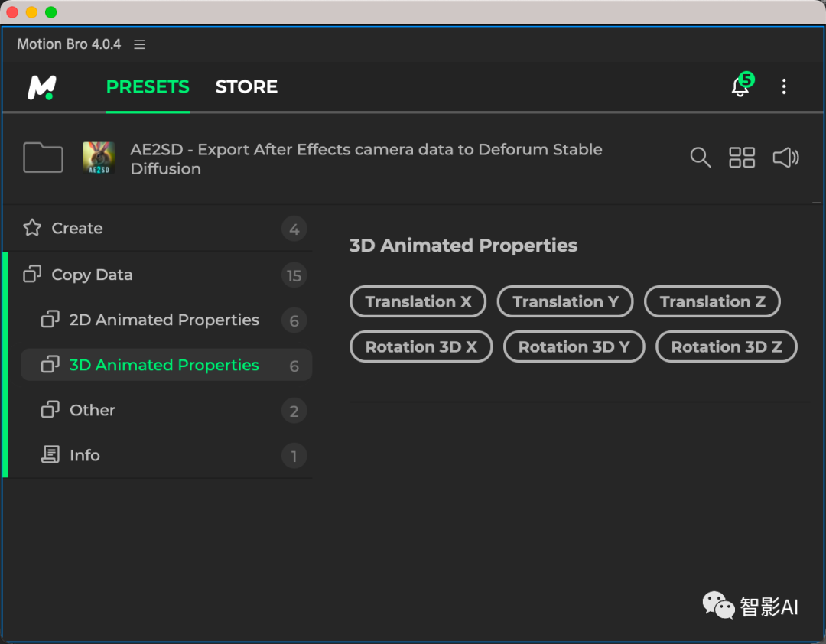This screenshot has width=826, height=644.
Task: Switch to the STORE tab
Action: pyautogui.click(x=246, y=86)
